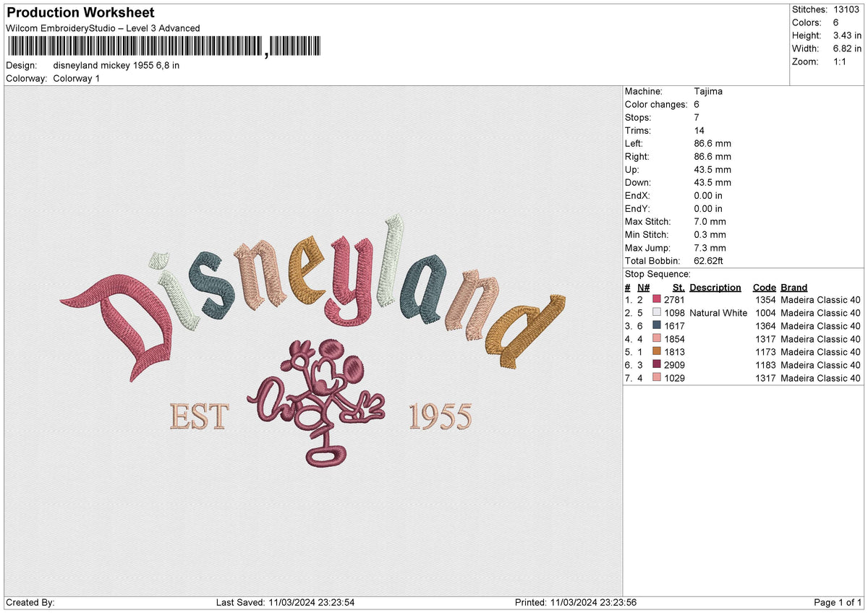Select the Down value 43.5 mm
The height and width of the screenshot is (613, 868).
[x=712, y=182]
